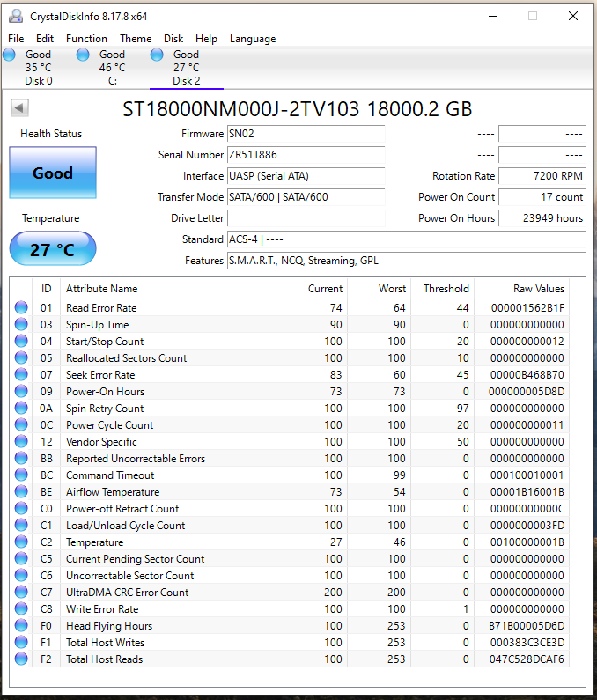Click the Good health status button

click(52, 173)
